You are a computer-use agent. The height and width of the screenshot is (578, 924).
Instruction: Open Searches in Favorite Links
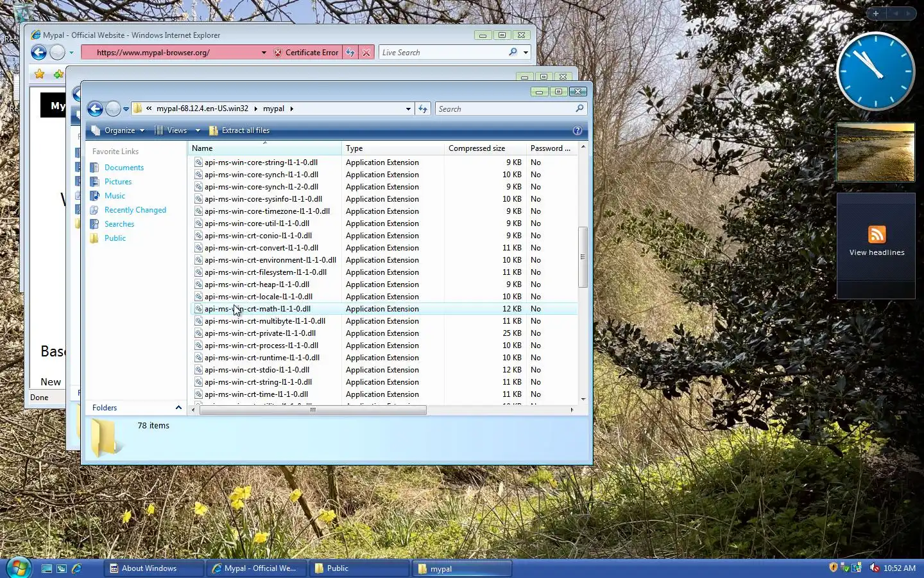pyautogui.click(x=119, y=224)
